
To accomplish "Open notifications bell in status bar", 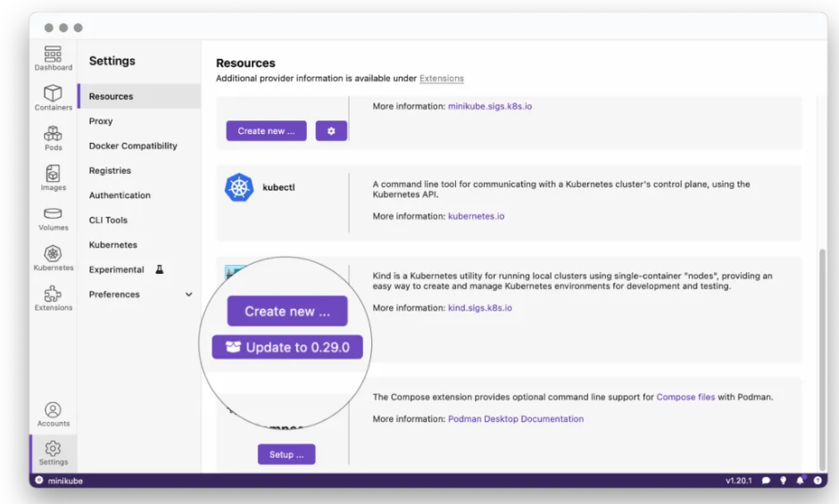I will pyautogui.click(x=800, y=481).
